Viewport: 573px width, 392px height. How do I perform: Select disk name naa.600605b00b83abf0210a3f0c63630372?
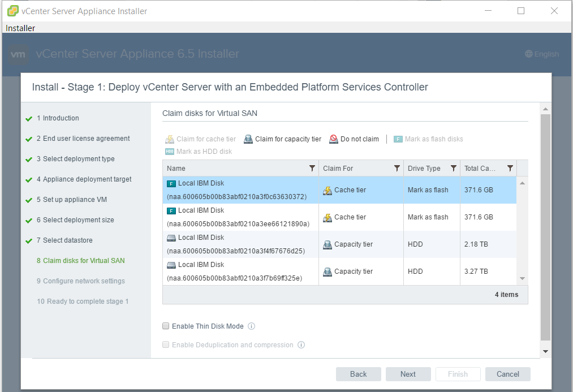pos(237,197)
